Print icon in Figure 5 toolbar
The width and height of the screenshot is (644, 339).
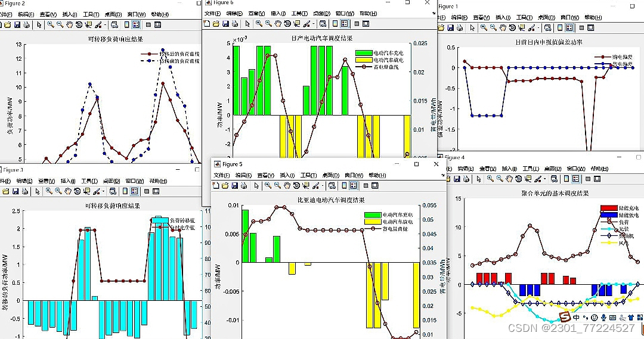click(244, 186)
